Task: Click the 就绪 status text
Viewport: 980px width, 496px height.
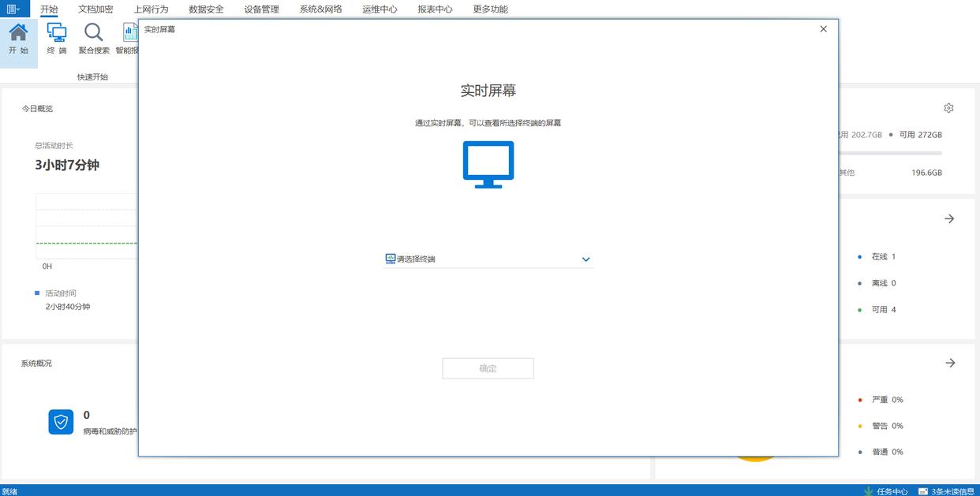Action: [9, 491]
